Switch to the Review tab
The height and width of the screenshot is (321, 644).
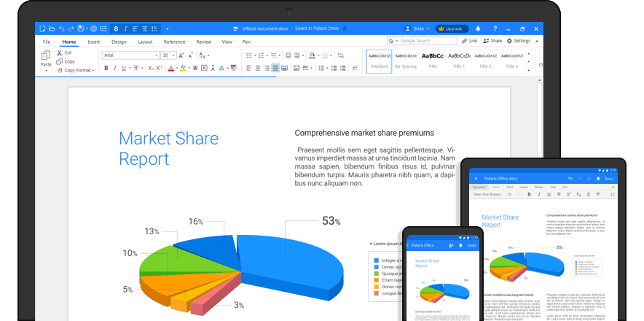pyautogui.click(x=204, y=42)
